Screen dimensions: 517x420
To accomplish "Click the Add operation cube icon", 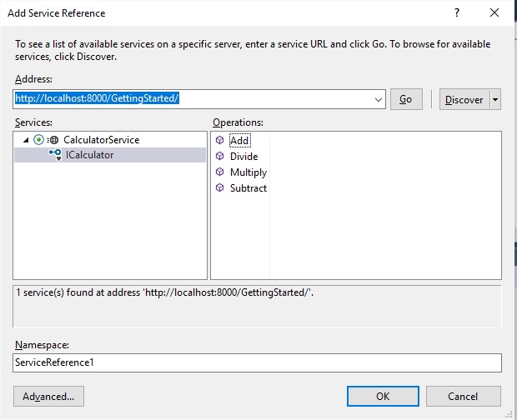I will [220, 141].
